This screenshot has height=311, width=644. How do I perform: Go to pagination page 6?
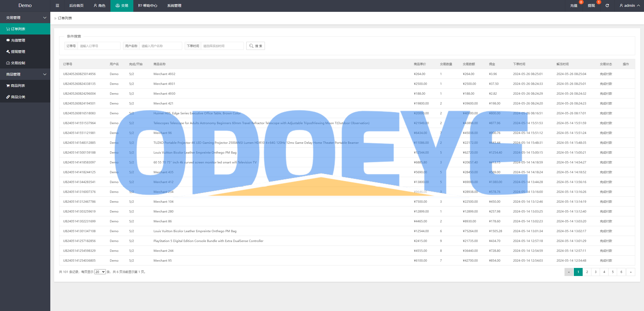(x=621, y=272)
